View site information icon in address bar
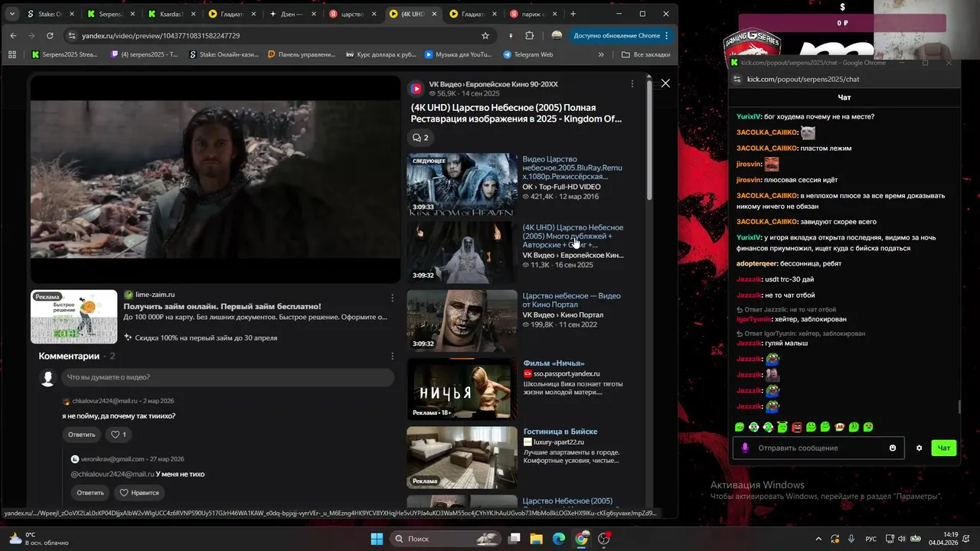The width and height of the screenshot is (980, 551). pyautogui.click(x=72, y=35)
